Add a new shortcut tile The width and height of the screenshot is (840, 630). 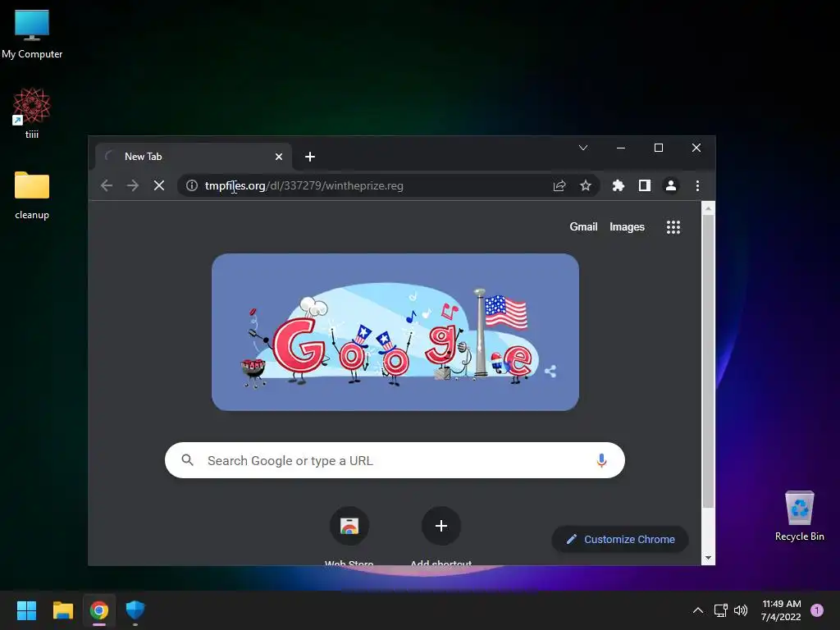point(441,526)
